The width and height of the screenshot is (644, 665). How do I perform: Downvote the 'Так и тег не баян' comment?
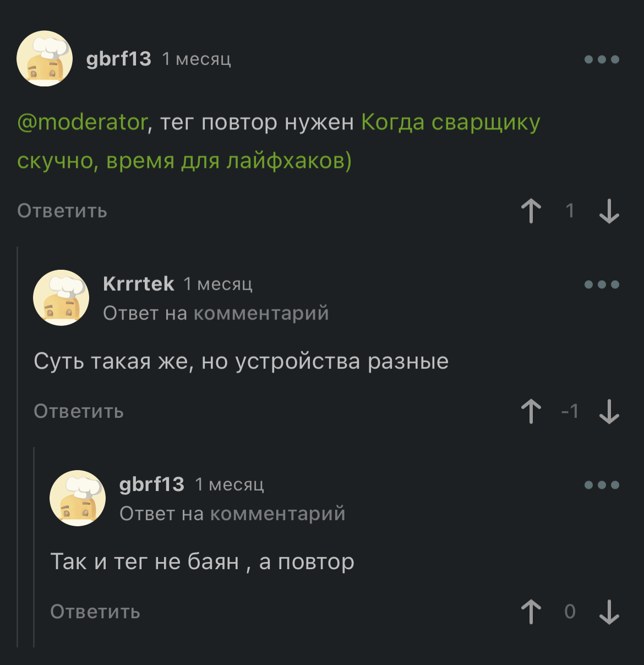point(609,612)
